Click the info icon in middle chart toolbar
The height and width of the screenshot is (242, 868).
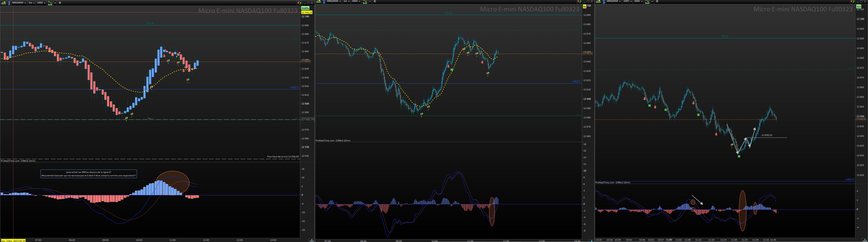[375, 2]
